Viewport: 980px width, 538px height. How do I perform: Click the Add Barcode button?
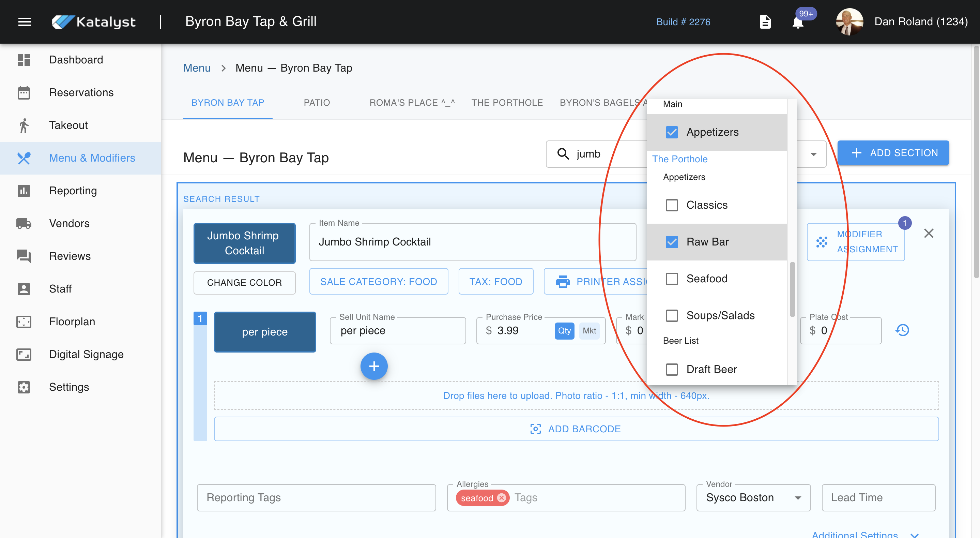click(576, 429)
